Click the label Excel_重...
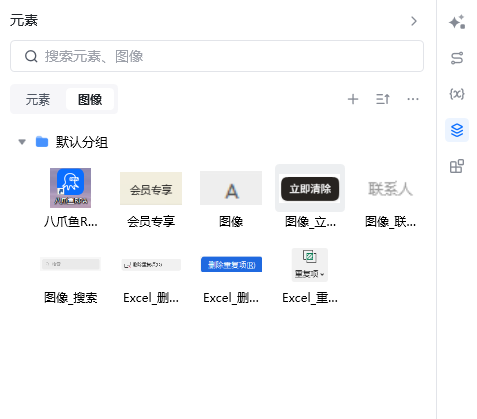 (x=310, y=298)
